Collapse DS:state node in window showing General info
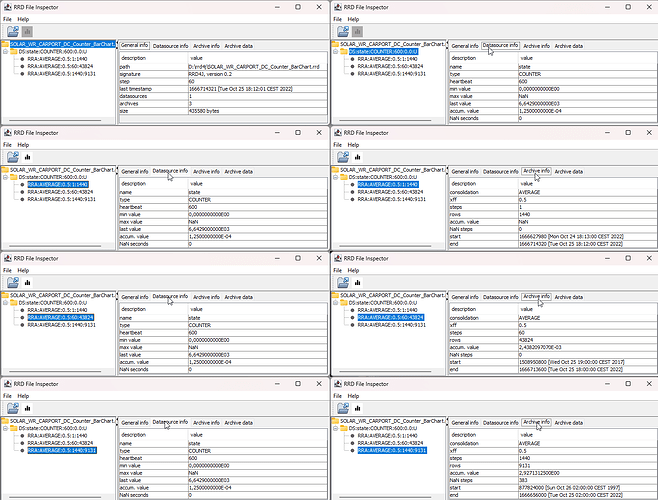 [x=5, y=52]
